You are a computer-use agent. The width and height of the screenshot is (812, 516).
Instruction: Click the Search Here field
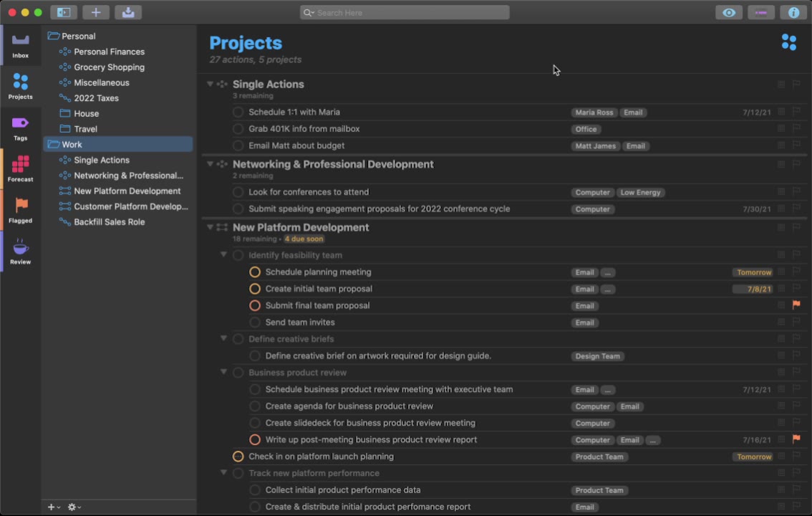(x=405, y=12)
